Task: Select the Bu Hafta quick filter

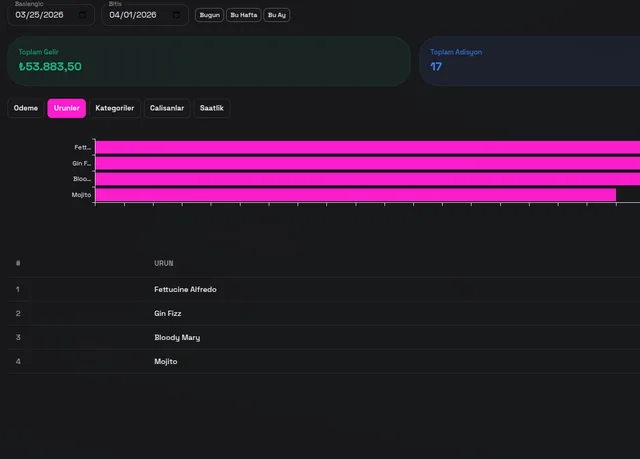Action: [244, 15]
